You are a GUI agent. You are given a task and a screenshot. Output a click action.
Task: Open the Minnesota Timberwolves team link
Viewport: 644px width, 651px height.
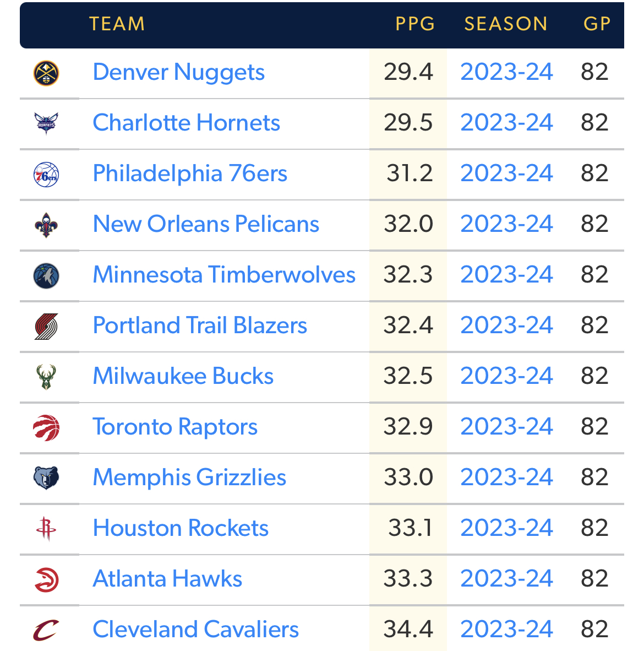pos(224,275)
